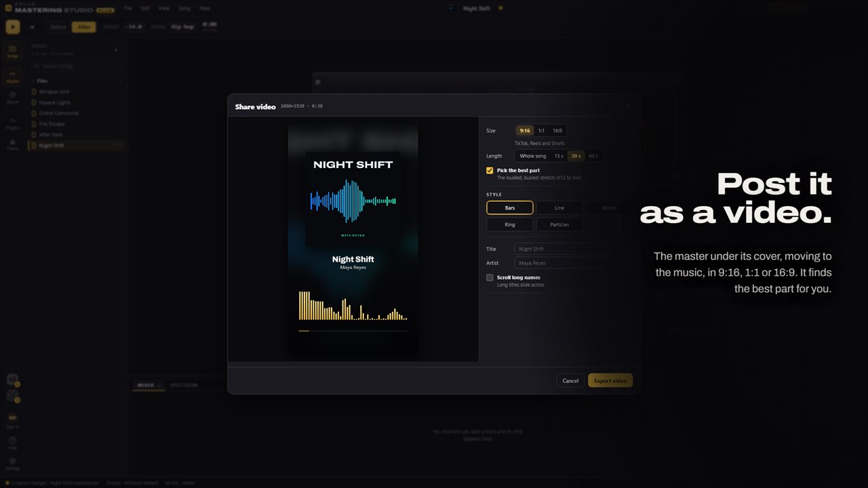The width and height of the screenshot is (868, 488).
Task: Click the Sign in sidebar icon
Action: click(12, 421)
